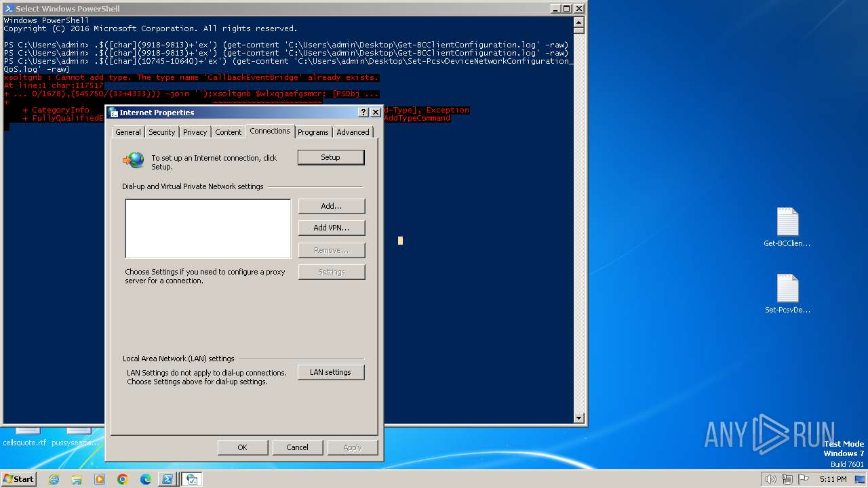
Task: Launch Google Chrome from the taskbar
Action: pyautogui.click(x=123, y=479)
